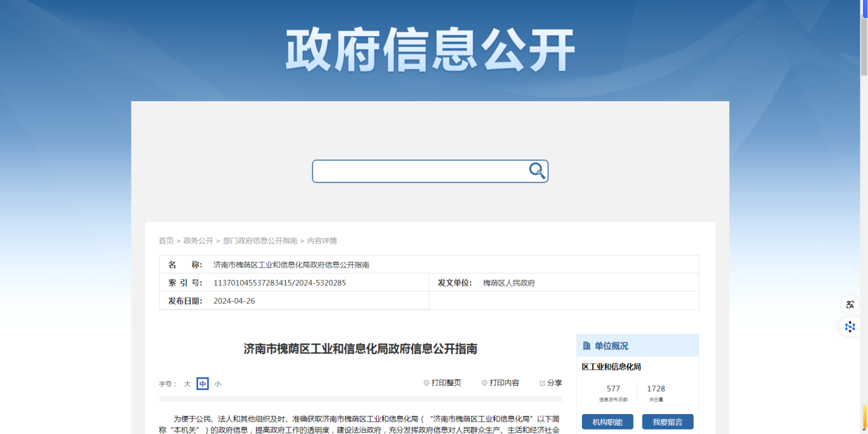Go to 首页 in the breadcrumb
The width and height of the screenshot is (868, 434).
click(166, 241)
